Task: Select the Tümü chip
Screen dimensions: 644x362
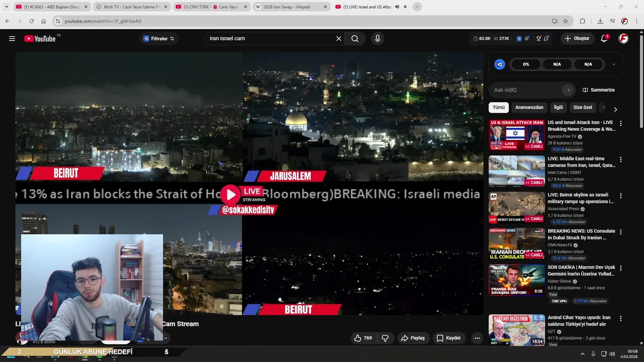Action: (499, 108)
